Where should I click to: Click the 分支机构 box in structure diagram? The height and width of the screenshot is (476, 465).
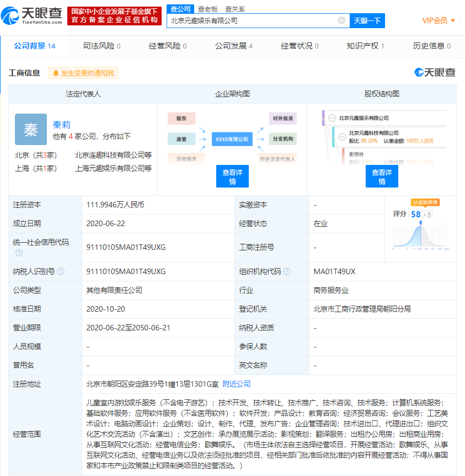tap(282, 139)
